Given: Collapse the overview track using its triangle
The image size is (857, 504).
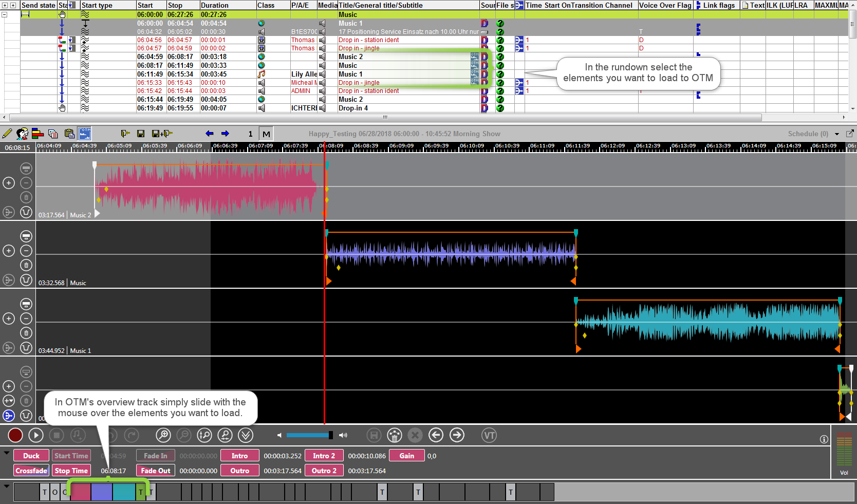Looking at the screenshot, I should pos(7,486).
